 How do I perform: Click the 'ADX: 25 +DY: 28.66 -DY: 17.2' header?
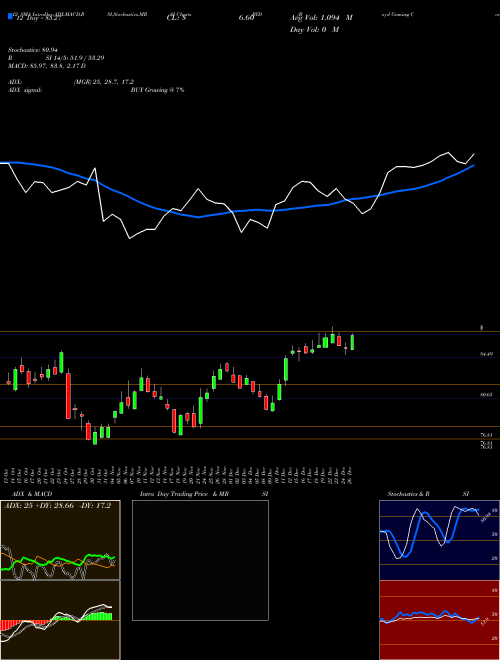point(57,506)
